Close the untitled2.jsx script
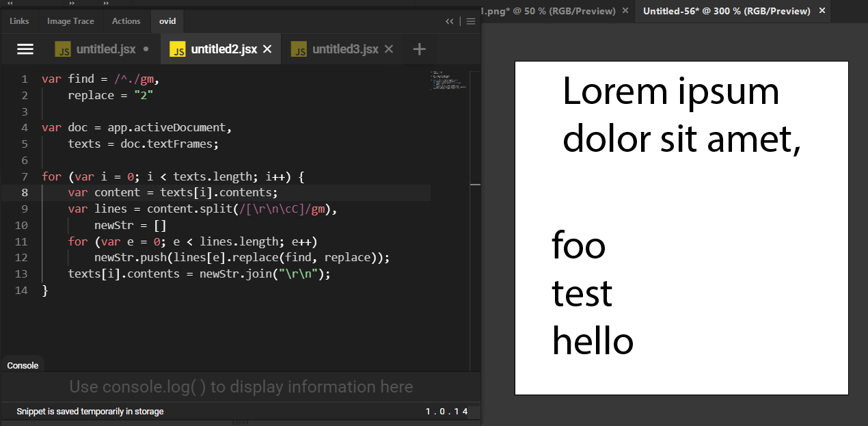Screen dimensions: 868x426 point(267,49)
